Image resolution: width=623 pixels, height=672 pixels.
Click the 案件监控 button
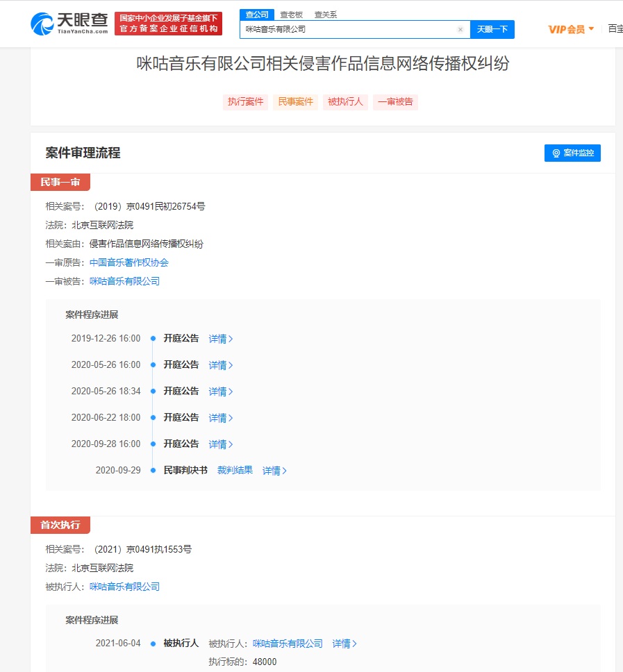click(x=572, y=153)
